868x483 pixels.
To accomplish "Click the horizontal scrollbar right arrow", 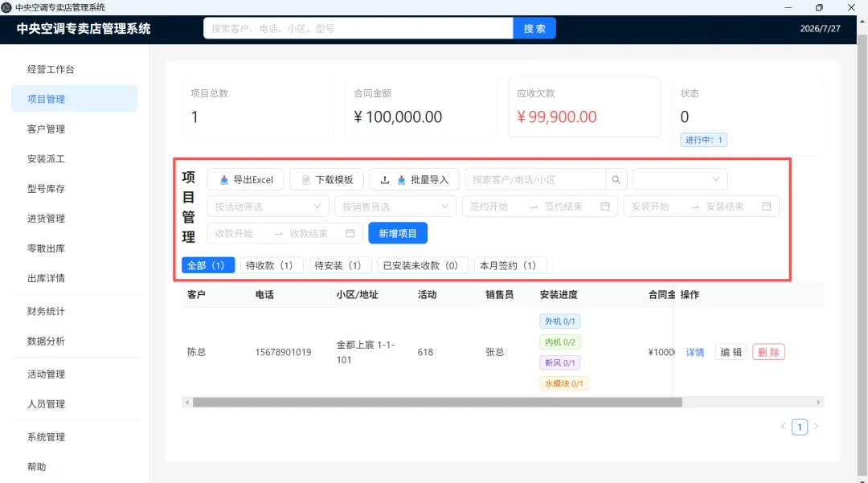I will coord(818,402).
